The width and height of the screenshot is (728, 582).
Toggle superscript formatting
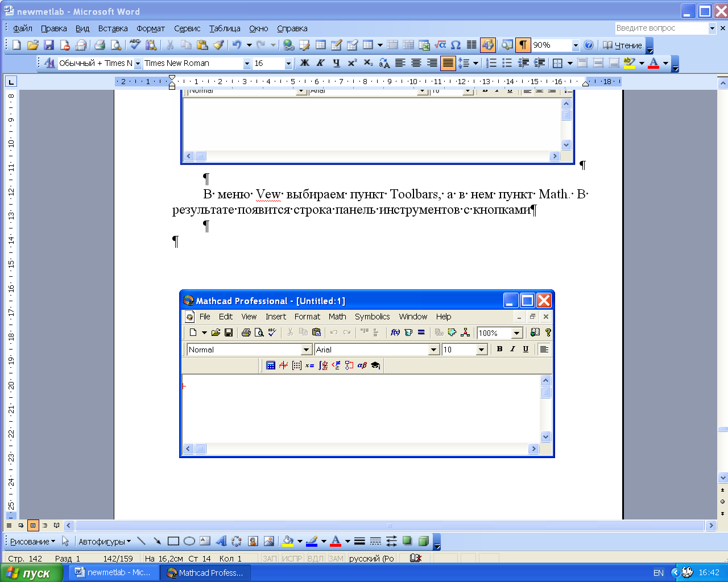pyautogui.click(x=353, y=63)
